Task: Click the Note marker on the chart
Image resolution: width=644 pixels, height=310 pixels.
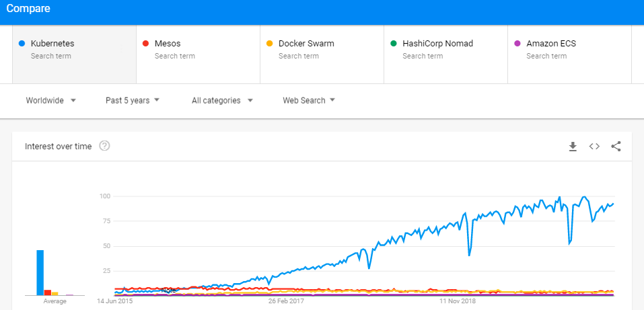Action: (168, 290)
